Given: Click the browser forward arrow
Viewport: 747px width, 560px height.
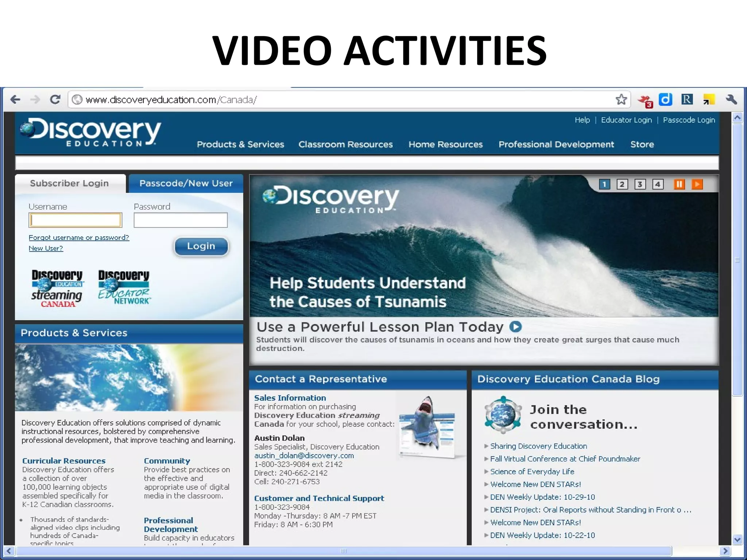Looking at the screenshot, I should click(x=35, y=100).
